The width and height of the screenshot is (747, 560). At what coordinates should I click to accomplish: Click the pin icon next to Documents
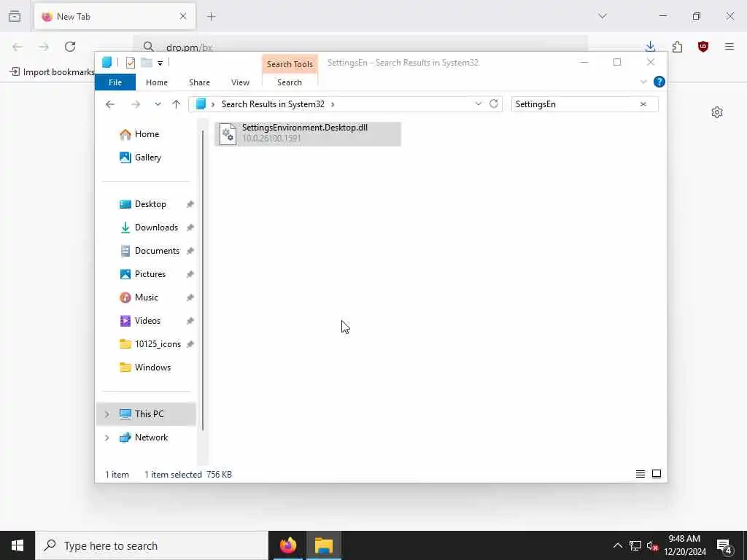coord(190,251)
